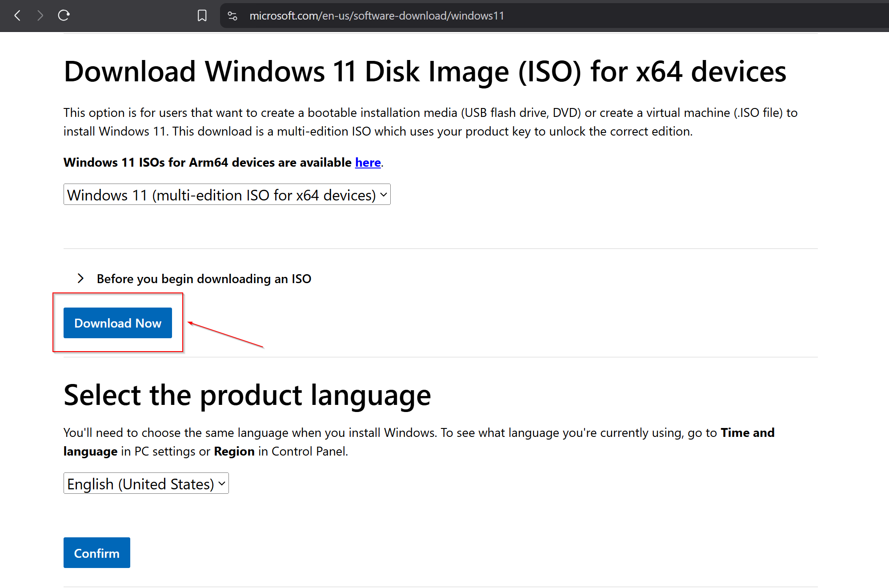Expand Before you begin downloading an ISO
The image size is (889, 588).
click(195, 279)
